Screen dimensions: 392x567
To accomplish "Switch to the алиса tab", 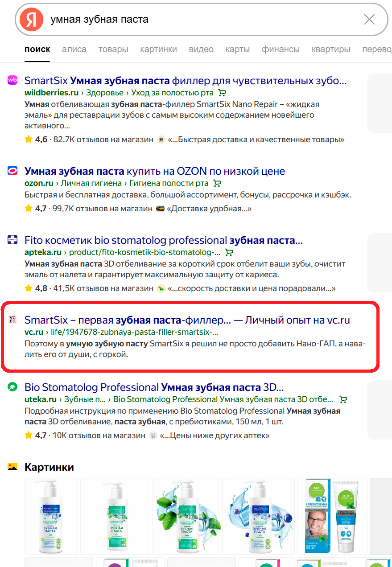I will pyautogui.click(x=74, y=49).
